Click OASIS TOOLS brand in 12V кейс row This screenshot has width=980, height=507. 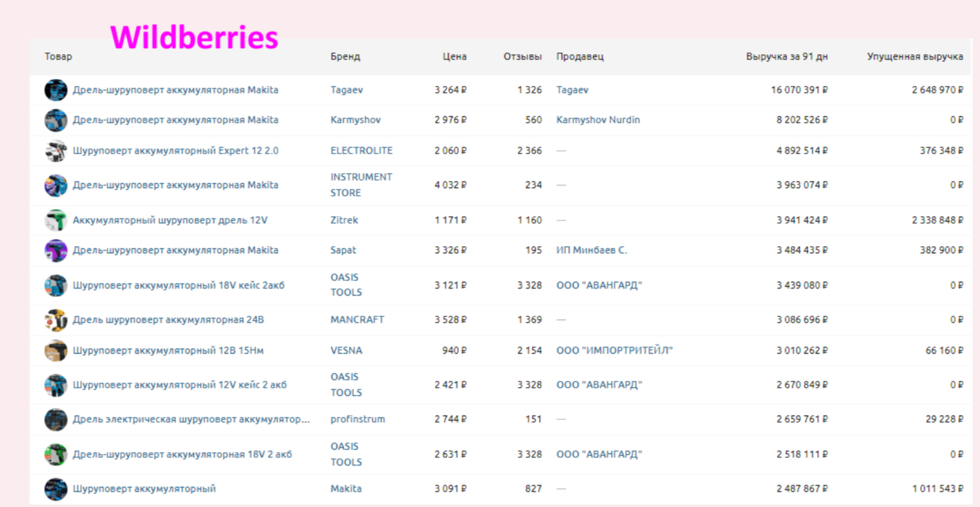coord(346,385)
